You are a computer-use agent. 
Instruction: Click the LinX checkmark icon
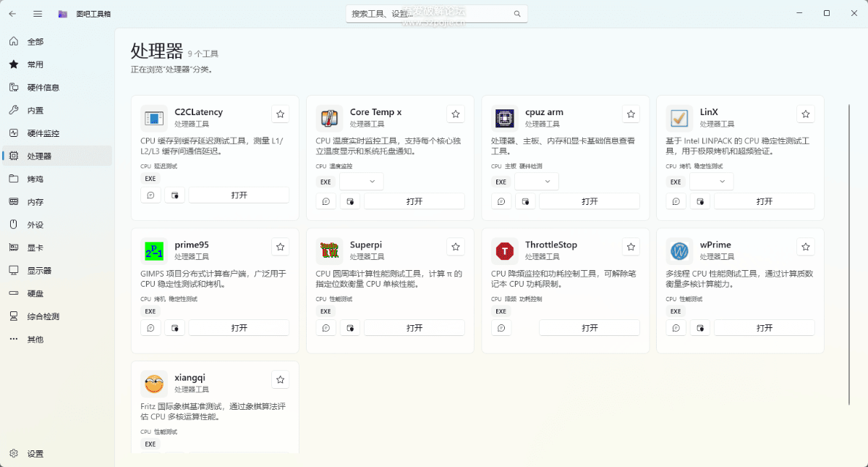[x=679, y=118]
